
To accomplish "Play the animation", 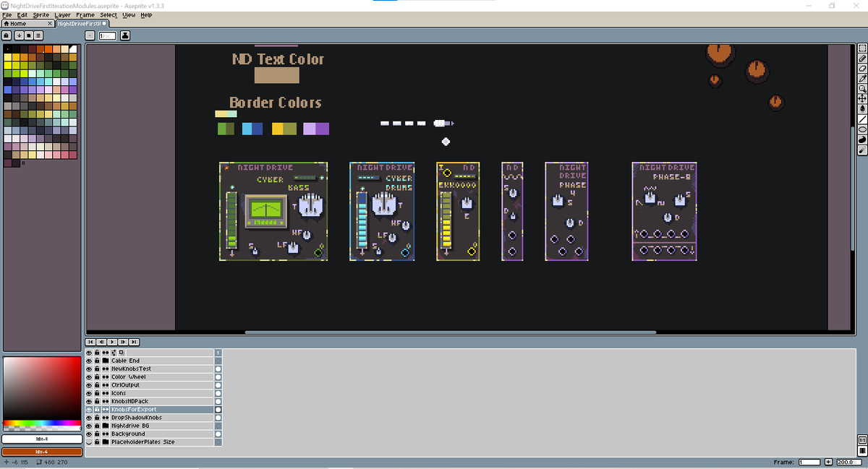I will tap(112, 342).
